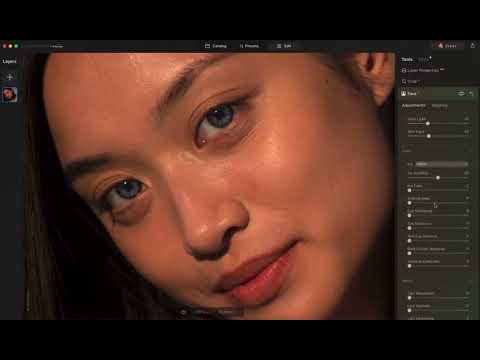Expand Layer Properties section
Screen dimensions: 480x360
click(423, 70)
